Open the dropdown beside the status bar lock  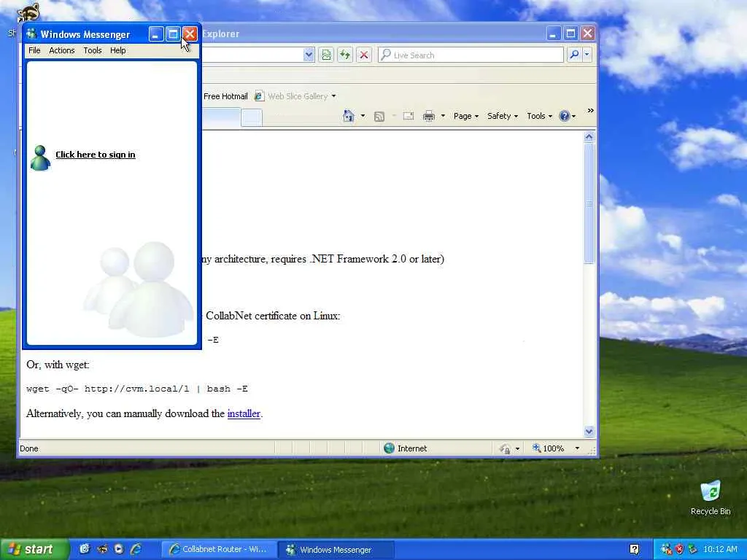[x=517, y=448]
